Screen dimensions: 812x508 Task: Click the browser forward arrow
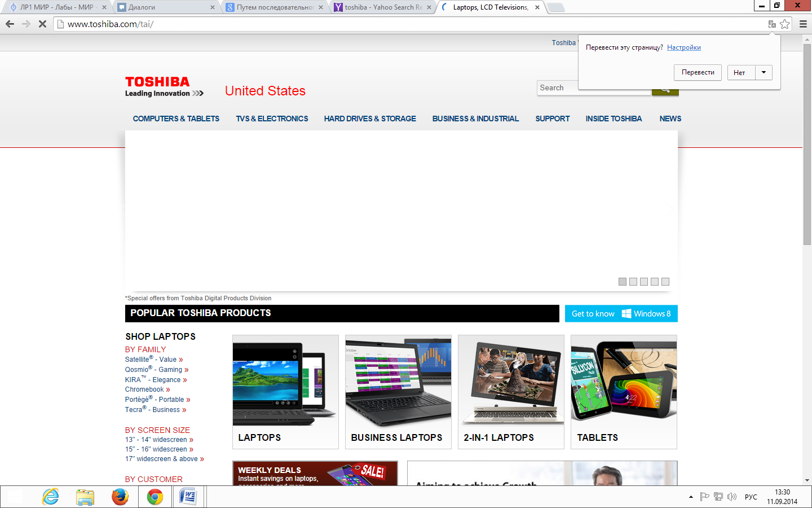[26, 24]
